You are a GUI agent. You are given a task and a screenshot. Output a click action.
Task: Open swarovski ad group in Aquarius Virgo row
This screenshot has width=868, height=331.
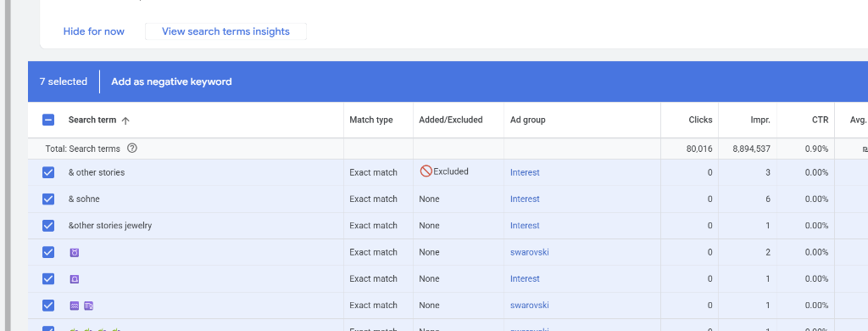coord(530,306)
